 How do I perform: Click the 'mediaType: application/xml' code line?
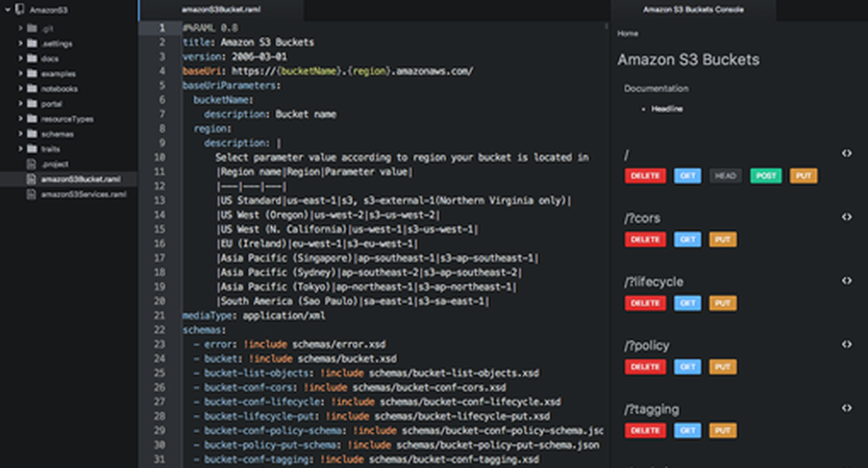253,316
